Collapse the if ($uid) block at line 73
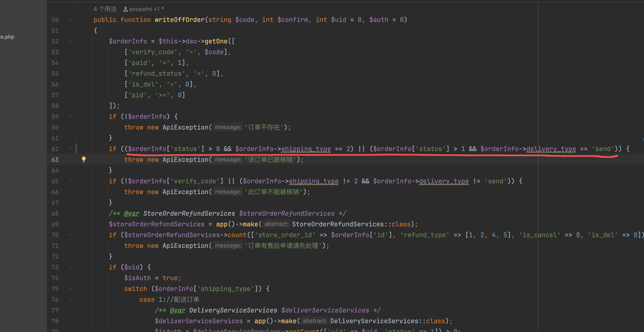Screen dimensions: 644x332 pos(71,267)
